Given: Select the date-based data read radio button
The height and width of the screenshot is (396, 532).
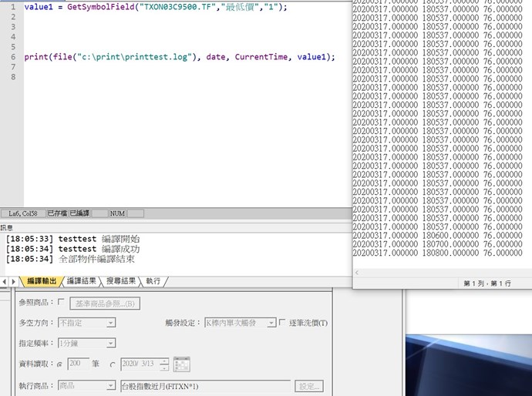Looking at the screenshot, I should tap(113, 364).
